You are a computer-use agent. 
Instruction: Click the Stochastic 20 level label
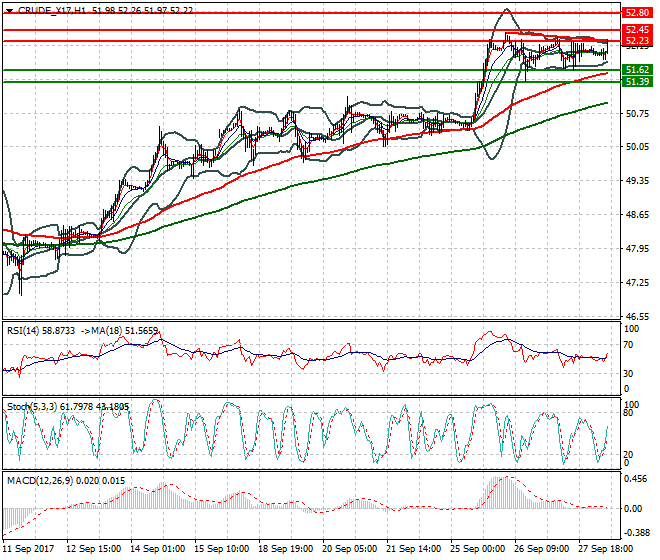tap(628, 455)
